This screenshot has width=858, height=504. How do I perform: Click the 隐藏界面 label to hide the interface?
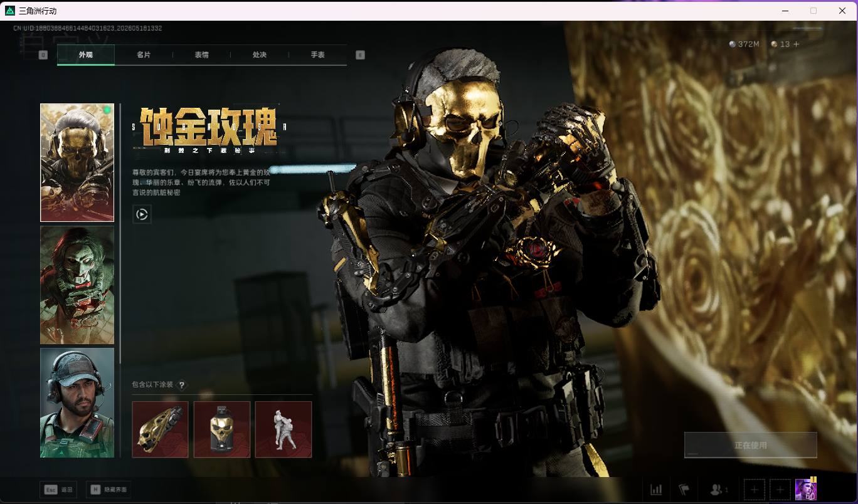(115, 490)
